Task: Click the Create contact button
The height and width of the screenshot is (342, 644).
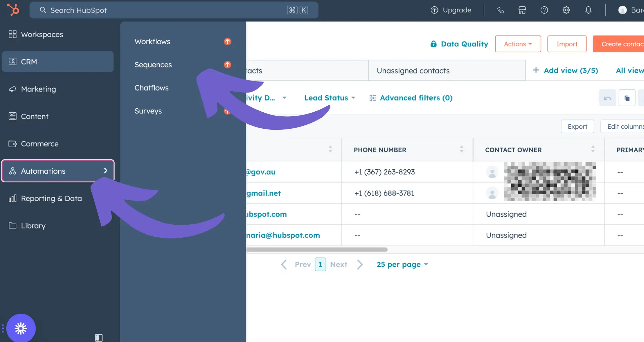Action: [619, 44]
